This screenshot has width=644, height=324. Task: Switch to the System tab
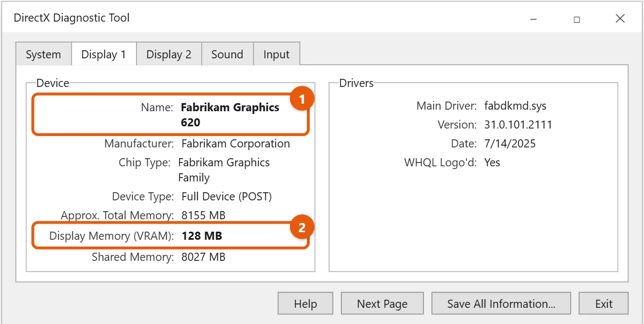point(43,55)
